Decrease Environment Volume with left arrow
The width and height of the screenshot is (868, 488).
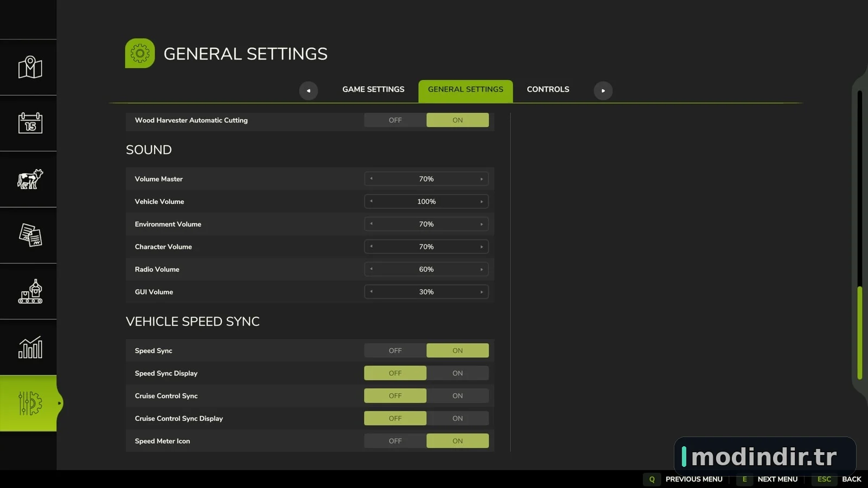371,224
